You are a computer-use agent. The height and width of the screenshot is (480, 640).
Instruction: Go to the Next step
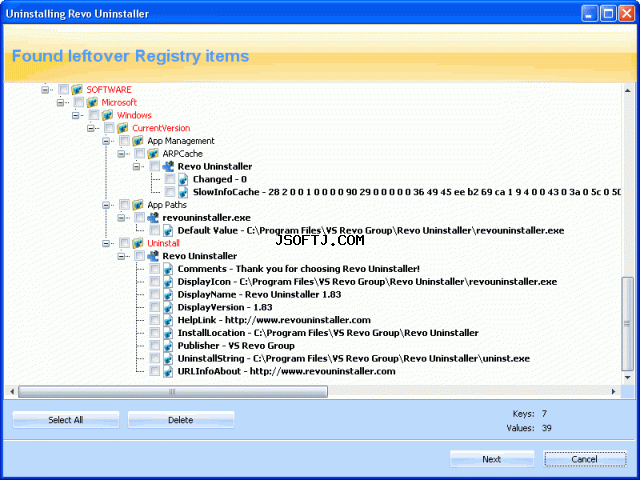(492, 459)
